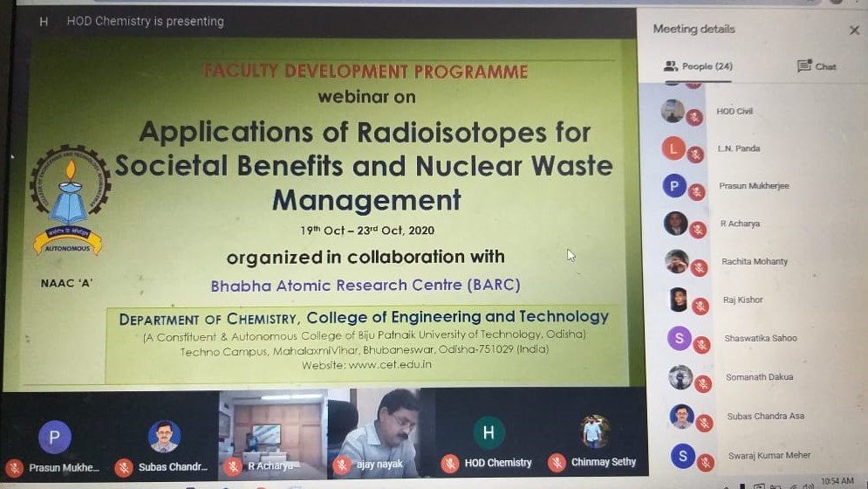Switch to the People (24) tab
This screenshot has width=868, height=489.
point(698,66)
